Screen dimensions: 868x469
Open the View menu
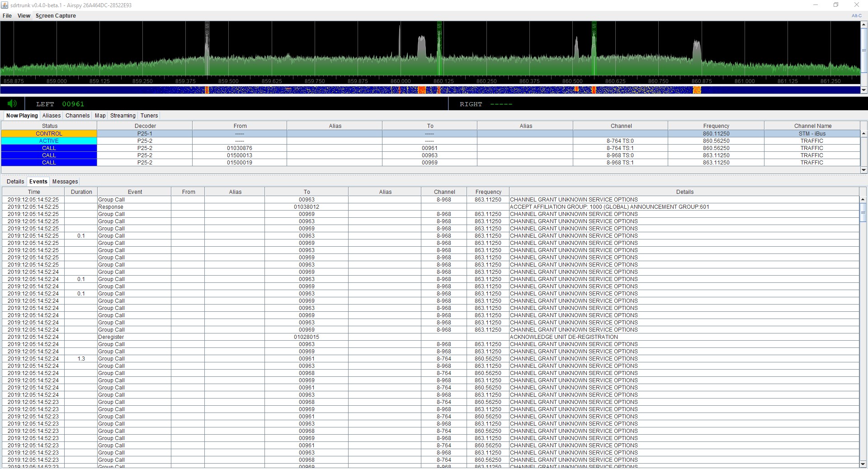click(x=24, y=15)
